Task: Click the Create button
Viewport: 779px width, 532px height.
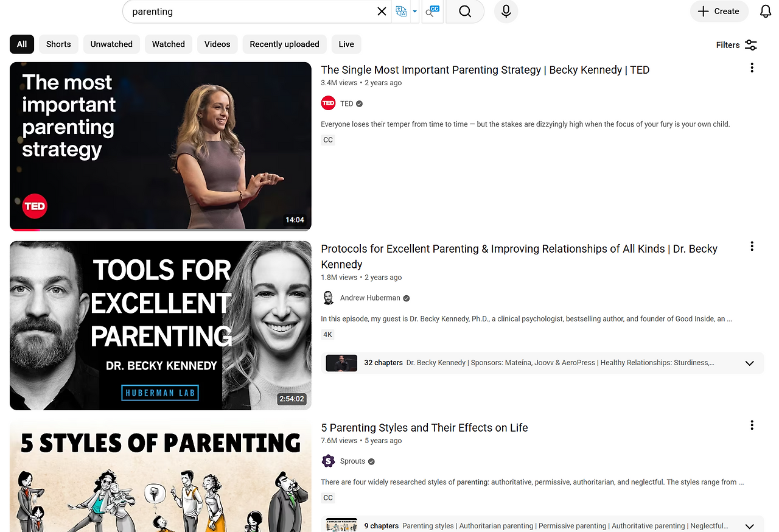Action: pyautogui.click(x=719, y=11)
